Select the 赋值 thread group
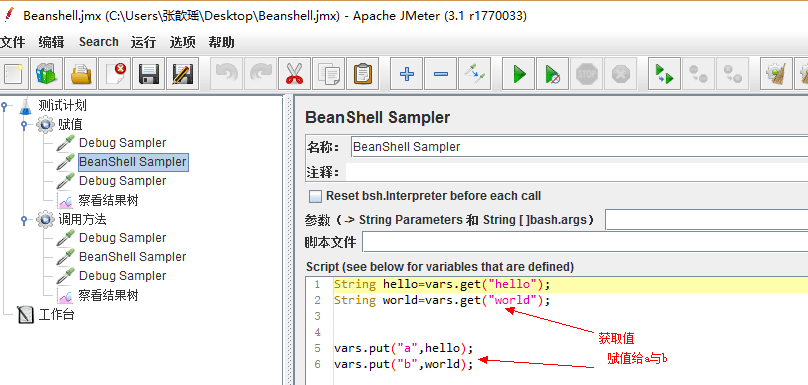The image size is (808, 385). pyautogui.click(x=70, y=125)
